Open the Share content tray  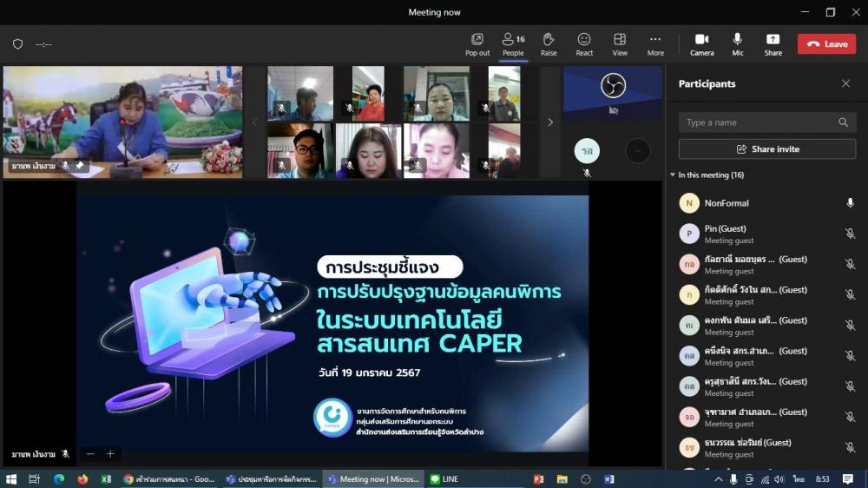[773, 44]
